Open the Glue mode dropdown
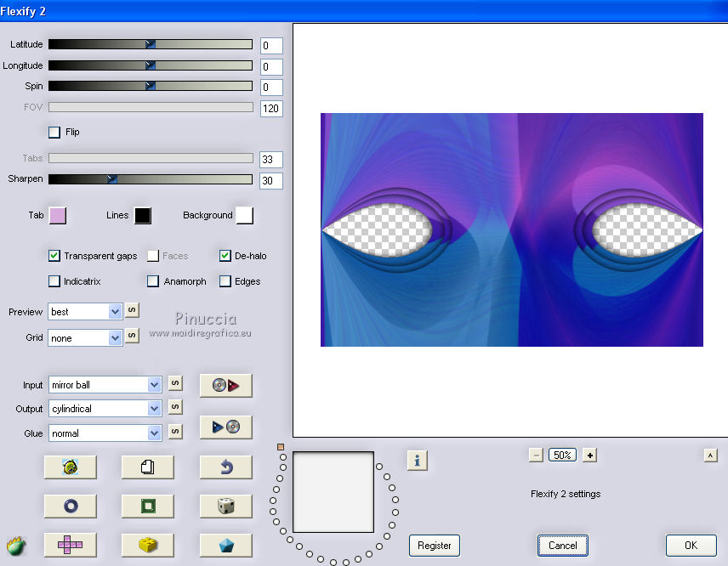This screenshot has width=728, height=566. point(105,433)
